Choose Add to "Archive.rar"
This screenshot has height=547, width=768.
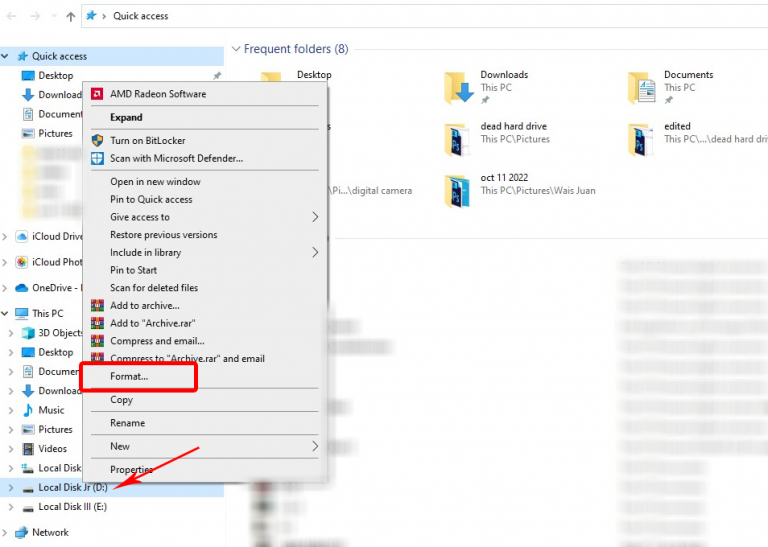[x=205, y=323]
